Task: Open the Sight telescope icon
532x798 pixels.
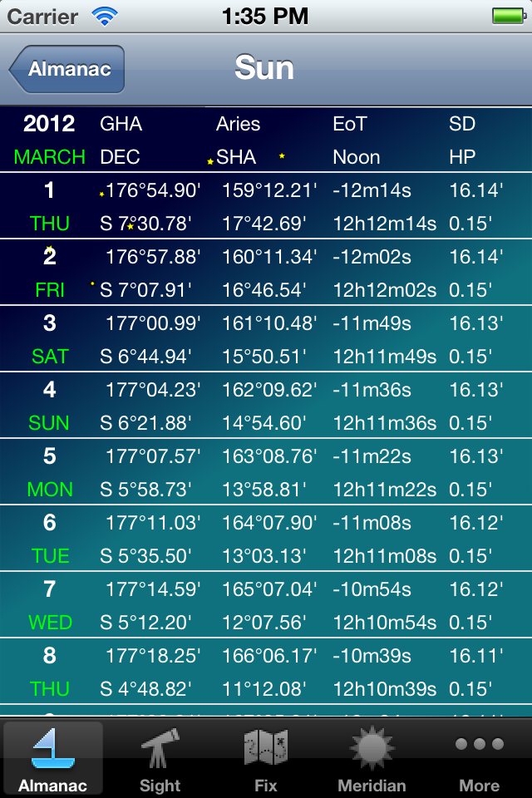Action: 160,748
